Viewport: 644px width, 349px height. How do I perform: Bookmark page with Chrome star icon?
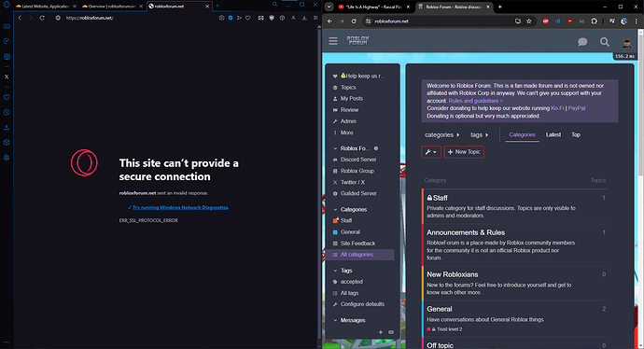[529, 21]
